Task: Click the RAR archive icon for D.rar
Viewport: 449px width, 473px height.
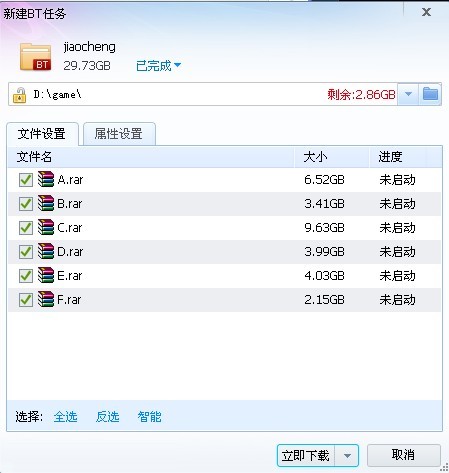Action: [46, 251]
